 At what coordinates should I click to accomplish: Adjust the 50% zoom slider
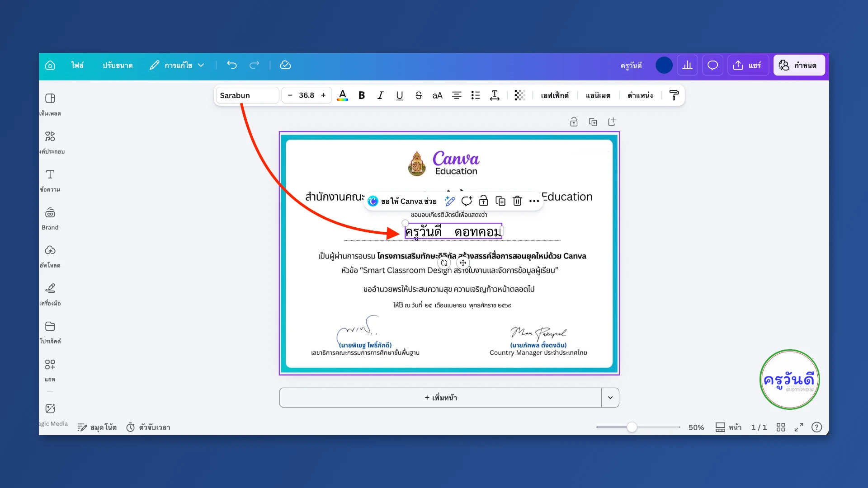point(632,427)
